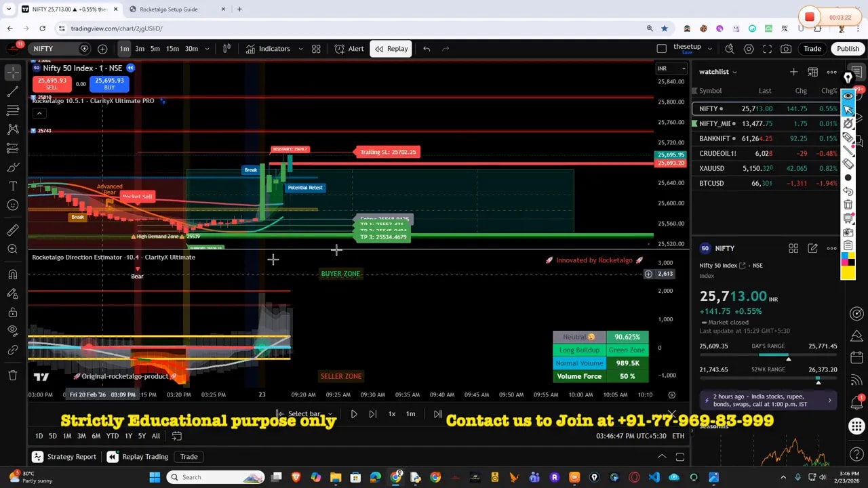Toggle the thesetup layout checkbox square
Viewport: 868px width, 488px height.
click(x=662, y=49)
